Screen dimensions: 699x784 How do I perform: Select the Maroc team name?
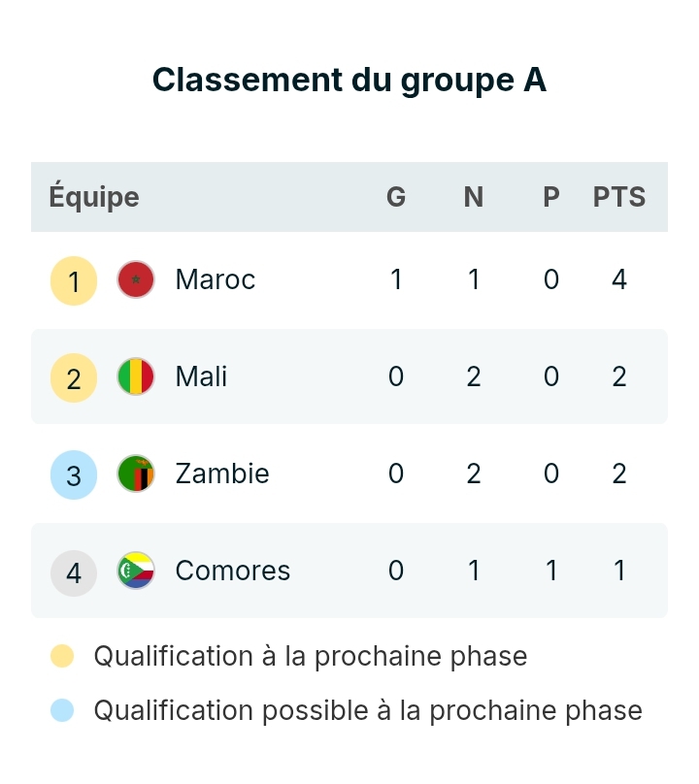[x=215, y=280]
